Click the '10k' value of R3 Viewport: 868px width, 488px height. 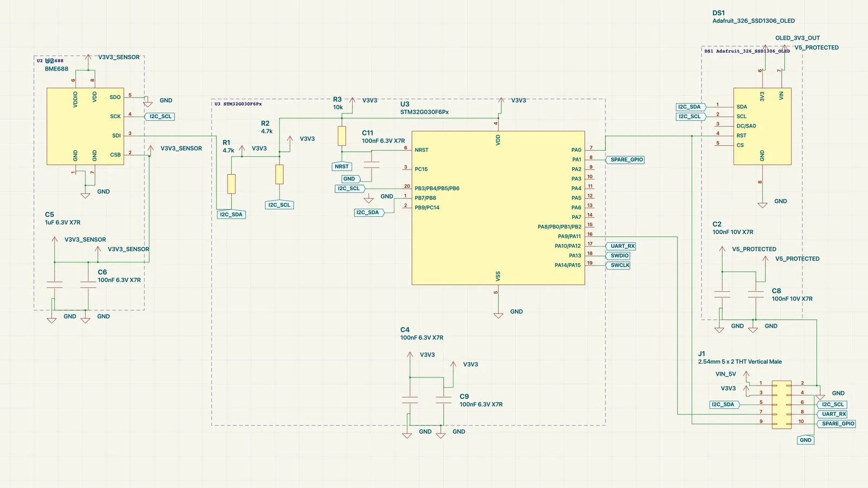338,107
